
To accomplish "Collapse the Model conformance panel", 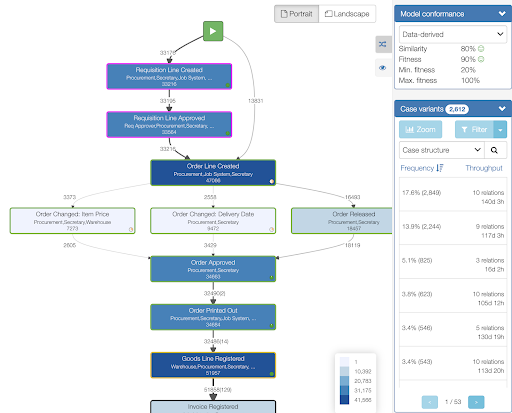I will (502, 14).
